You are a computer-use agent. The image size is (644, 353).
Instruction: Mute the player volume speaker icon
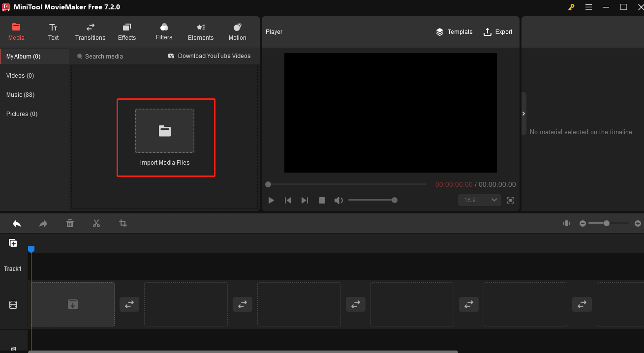point(338,200)
